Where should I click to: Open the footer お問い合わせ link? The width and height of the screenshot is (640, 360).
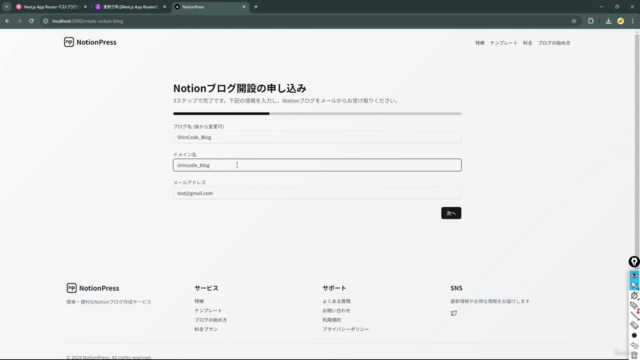tap(336, 311)
